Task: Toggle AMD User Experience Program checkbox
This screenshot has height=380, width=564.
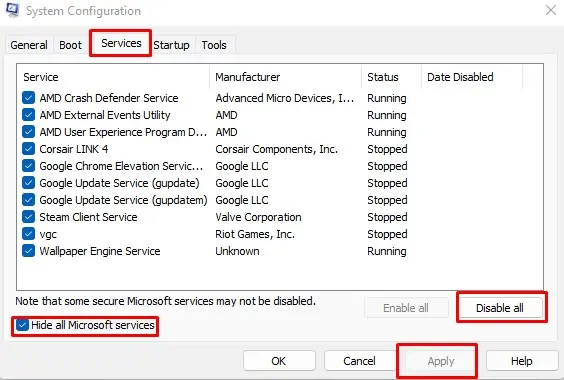Action: [x=28, y=132]
